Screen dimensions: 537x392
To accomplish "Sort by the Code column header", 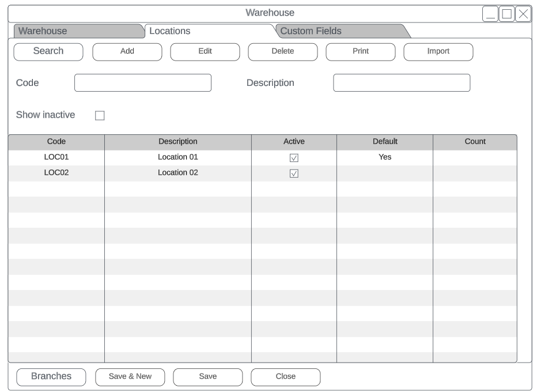I will [56, 142].
